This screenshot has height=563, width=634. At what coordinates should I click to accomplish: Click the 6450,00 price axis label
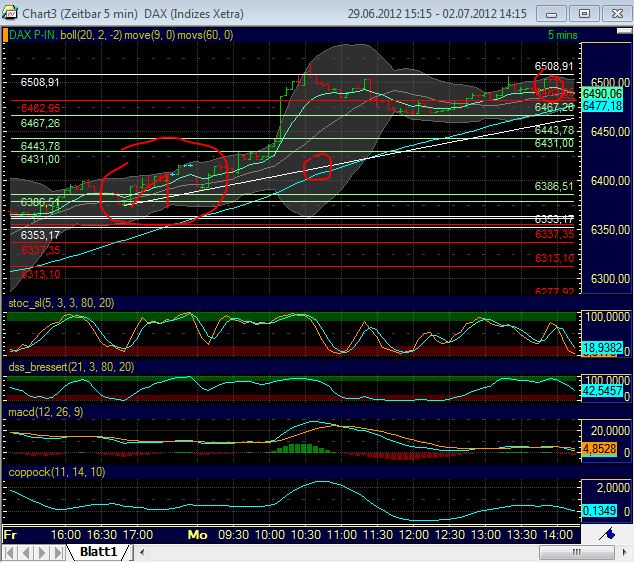[610, 132]
